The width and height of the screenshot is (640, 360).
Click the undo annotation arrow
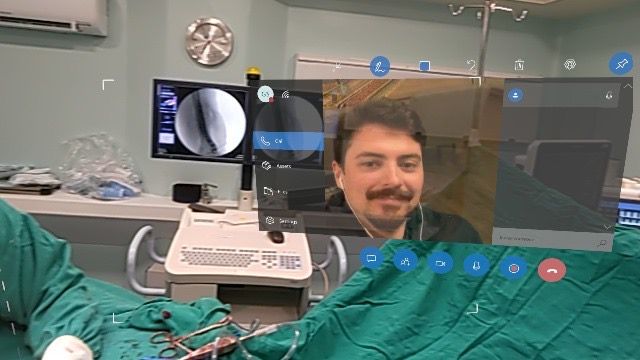(x=471, y=65)
